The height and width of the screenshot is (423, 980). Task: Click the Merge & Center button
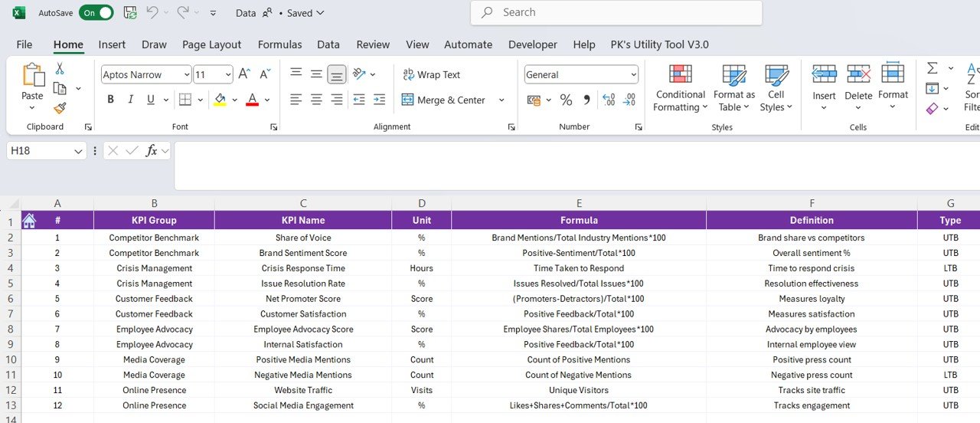pos(444,100)
